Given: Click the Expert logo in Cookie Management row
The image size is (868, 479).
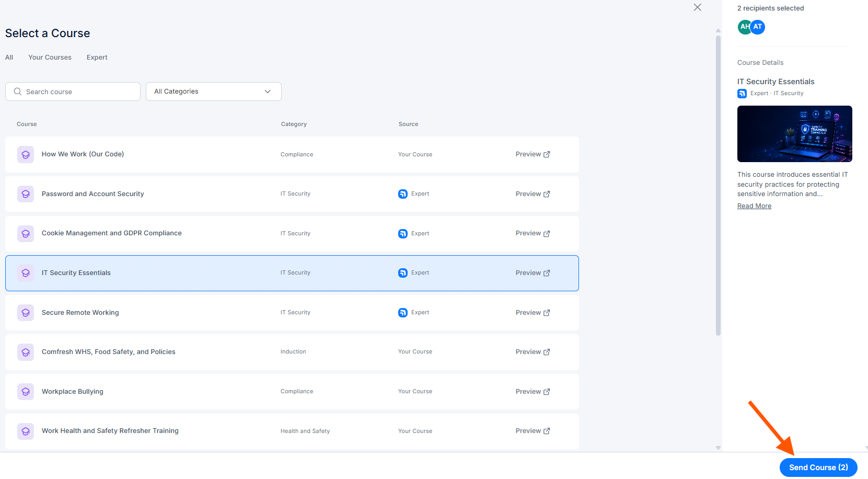Looking at the screenshot, I should pos(403,234).
